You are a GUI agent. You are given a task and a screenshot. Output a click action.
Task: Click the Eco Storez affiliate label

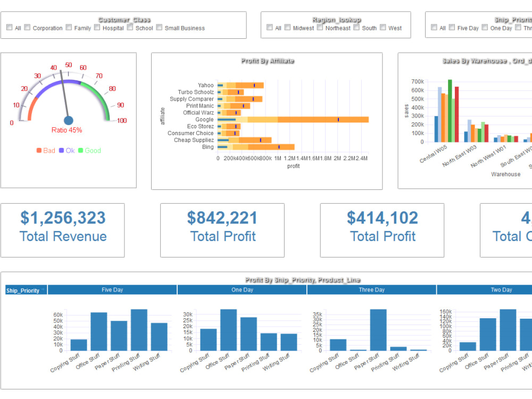pyautogui.click(x=201, y=126)
